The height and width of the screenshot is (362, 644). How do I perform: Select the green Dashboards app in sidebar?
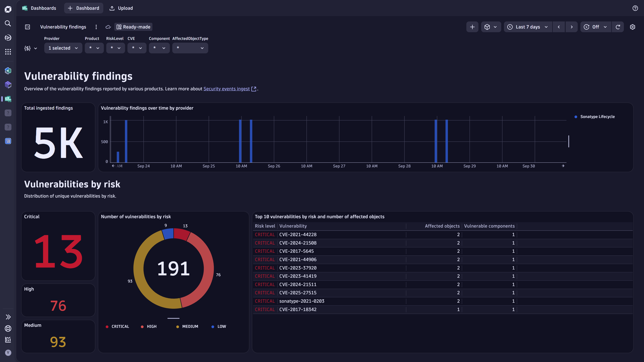[8, 99]
